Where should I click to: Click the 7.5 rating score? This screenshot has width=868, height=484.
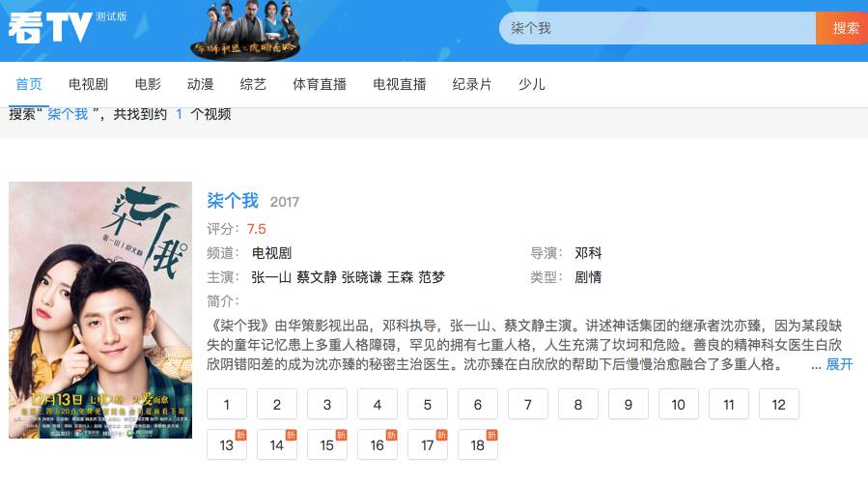coord(256,229)
